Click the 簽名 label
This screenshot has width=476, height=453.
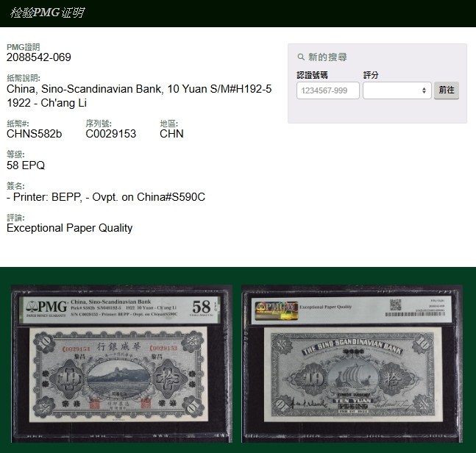[x=15, y=186]
